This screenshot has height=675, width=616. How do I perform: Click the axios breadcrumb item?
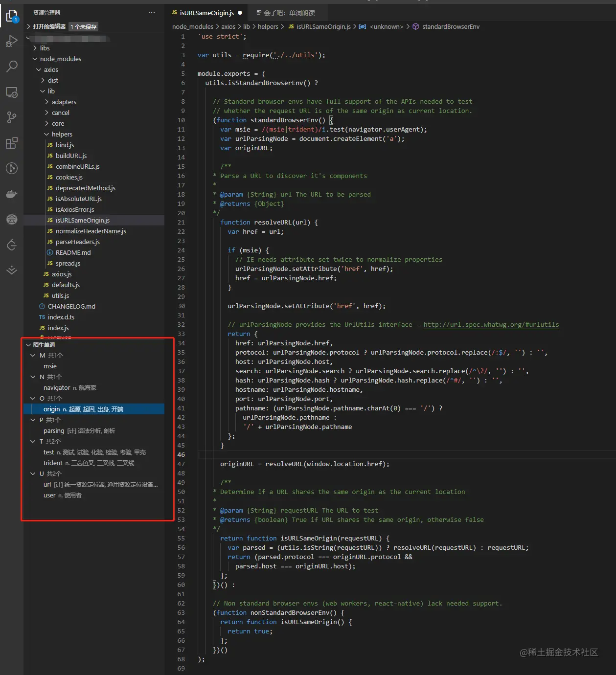point(228,26)
